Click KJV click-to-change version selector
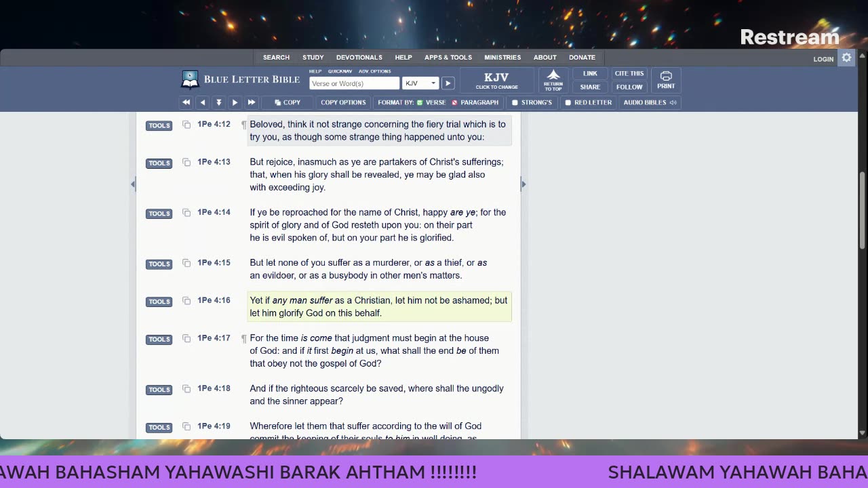The image size is (868, 488). 496,80
